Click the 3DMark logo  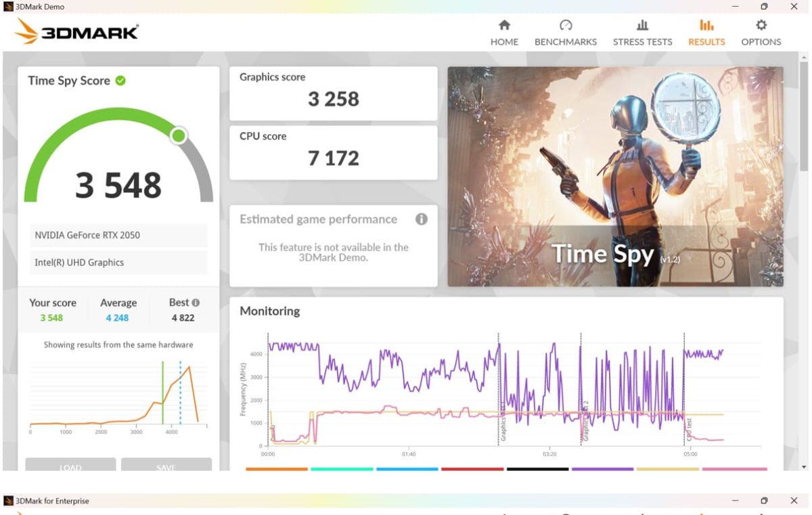pyautogui.click(x=76, y=31)
